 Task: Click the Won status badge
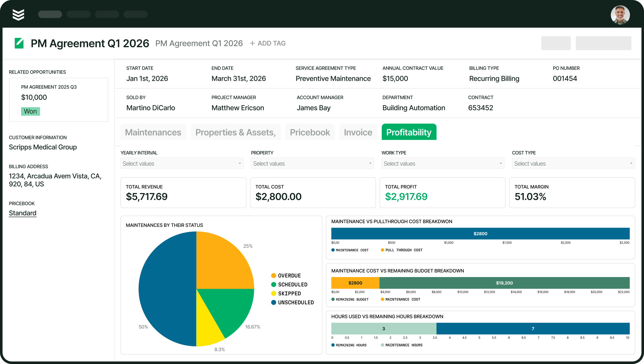30,111
